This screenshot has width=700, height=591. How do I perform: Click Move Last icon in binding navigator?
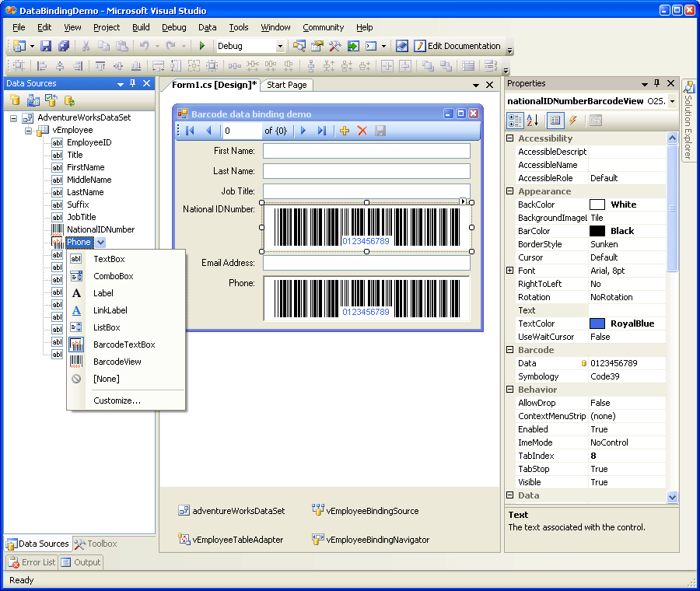(321, 131)
